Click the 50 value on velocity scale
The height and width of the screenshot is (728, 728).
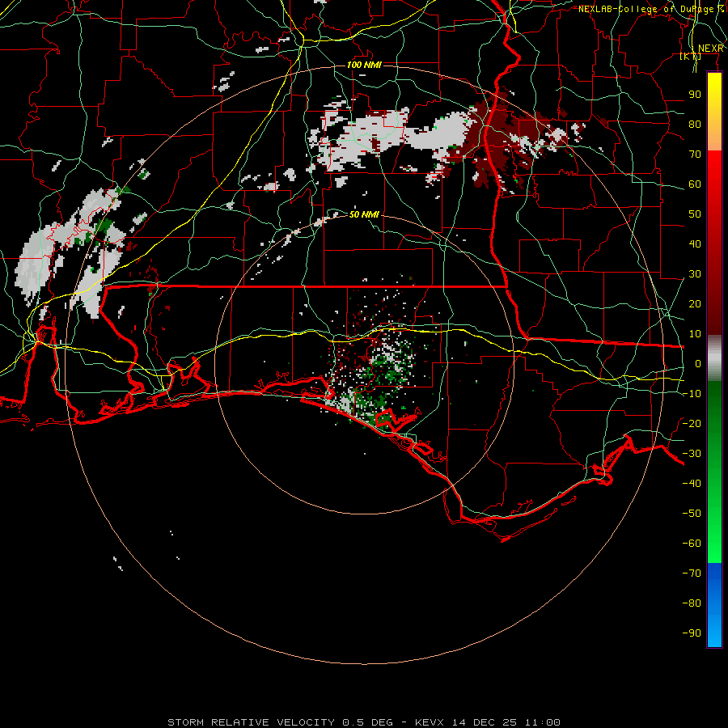[x=695, y=214]
